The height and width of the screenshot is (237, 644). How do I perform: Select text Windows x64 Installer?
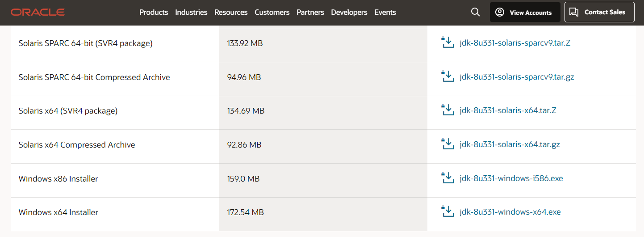tap(58, 212)
